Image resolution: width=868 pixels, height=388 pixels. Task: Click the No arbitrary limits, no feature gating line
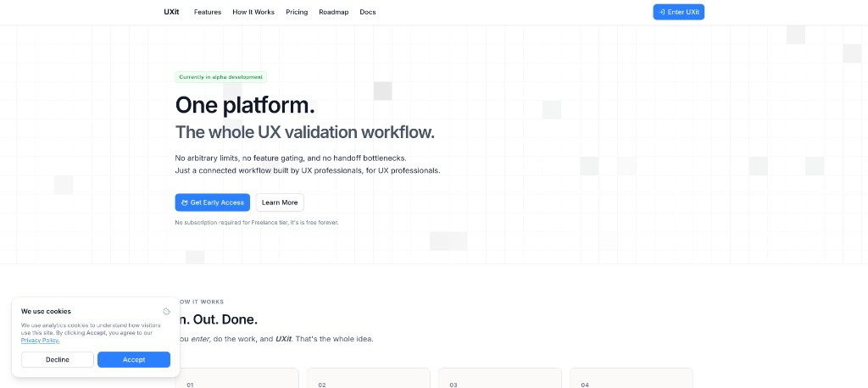tap(291, 158)
